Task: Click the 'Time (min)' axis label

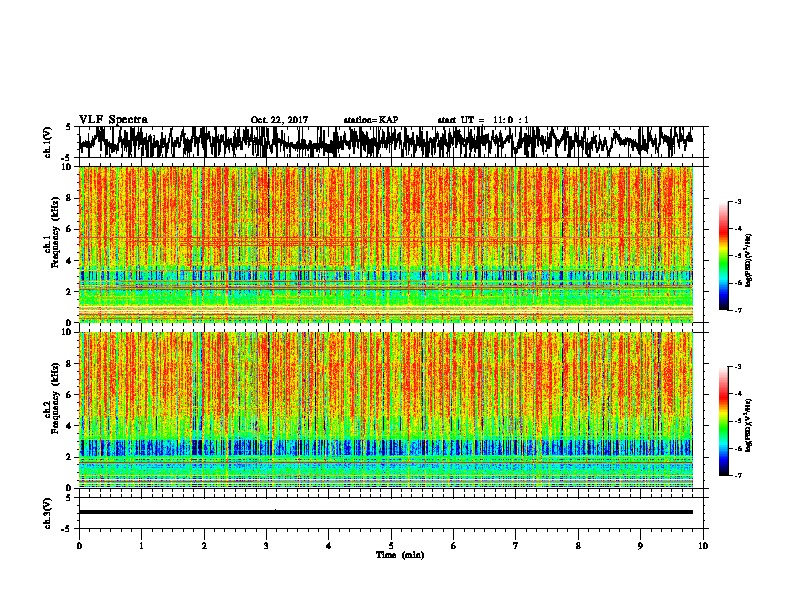Action: point(400,555)
